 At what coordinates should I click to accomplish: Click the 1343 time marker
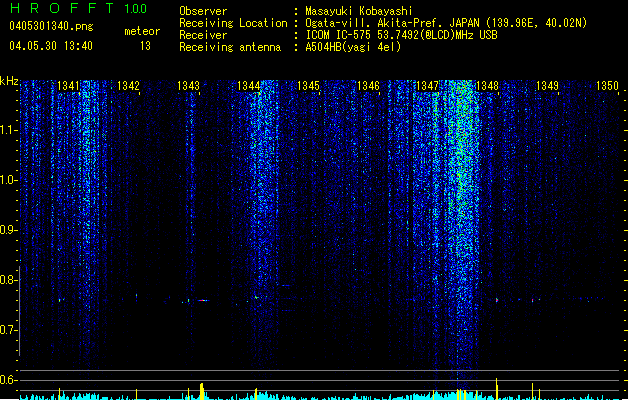(188, 86)
